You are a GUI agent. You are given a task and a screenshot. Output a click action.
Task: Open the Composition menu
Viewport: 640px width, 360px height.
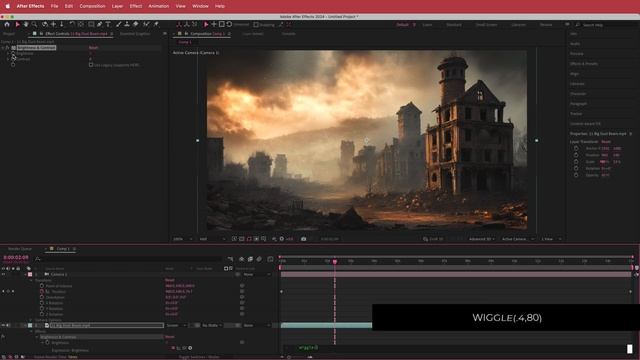[x=92, y=6]
